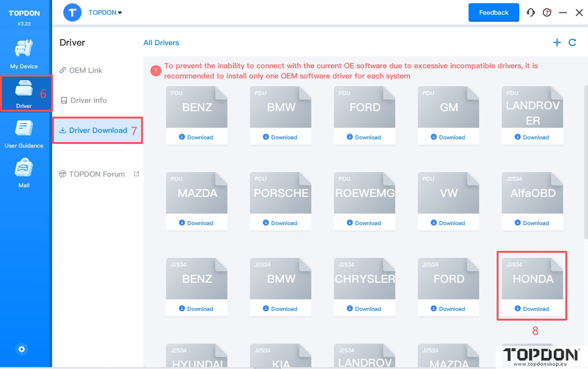Download the PDU BENZ driver

coord(196,137)
